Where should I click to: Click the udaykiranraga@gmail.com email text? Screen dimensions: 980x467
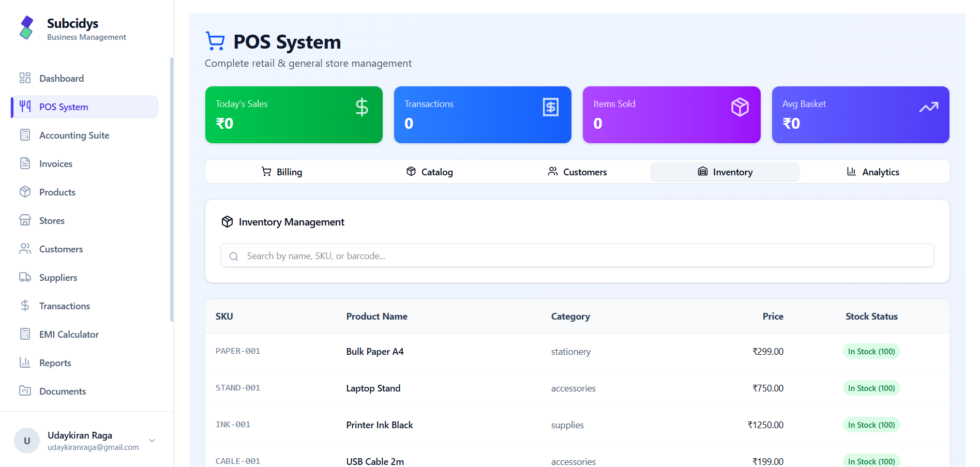tap(93, 447)
